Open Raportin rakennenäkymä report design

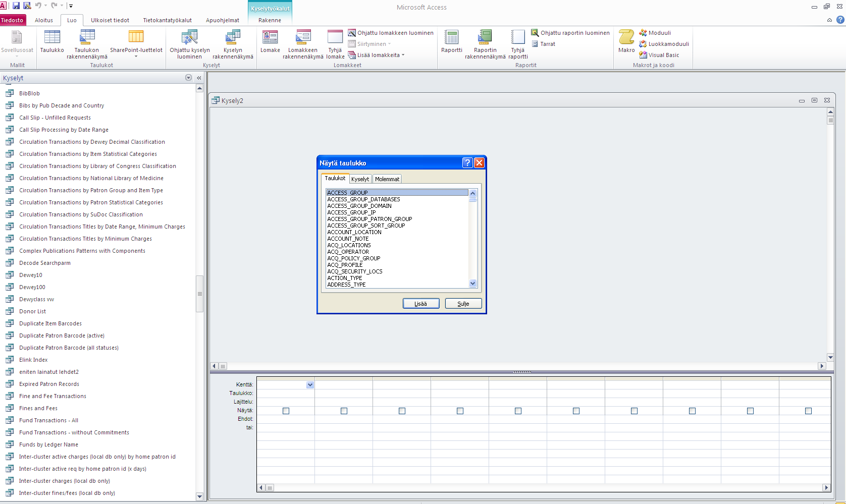coord(485,44)
